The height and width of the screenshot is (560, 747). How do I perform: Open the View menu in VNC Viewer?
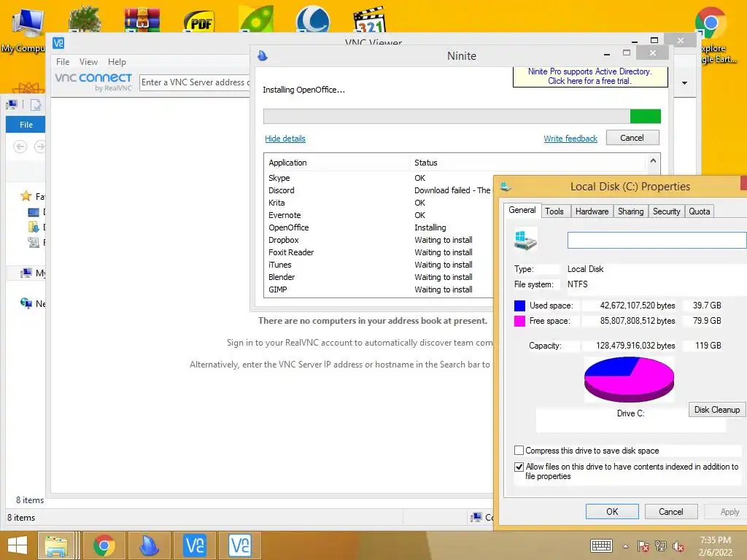pyautogui.click(x=88, y=62)
